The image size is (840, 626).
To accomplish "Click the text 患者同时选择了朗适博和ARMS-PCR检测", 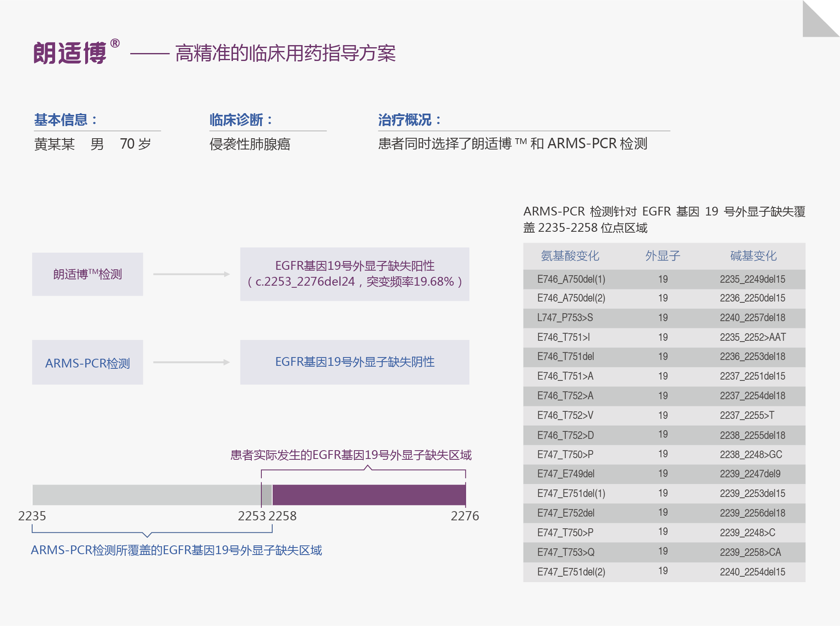I will click(x=513, y=144).
